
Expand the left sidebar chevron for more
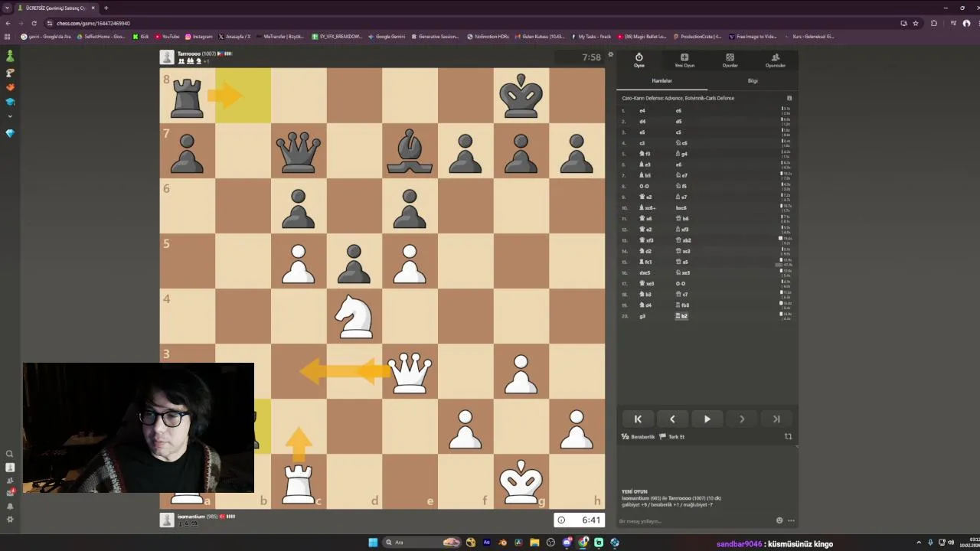tap(10, 116)
